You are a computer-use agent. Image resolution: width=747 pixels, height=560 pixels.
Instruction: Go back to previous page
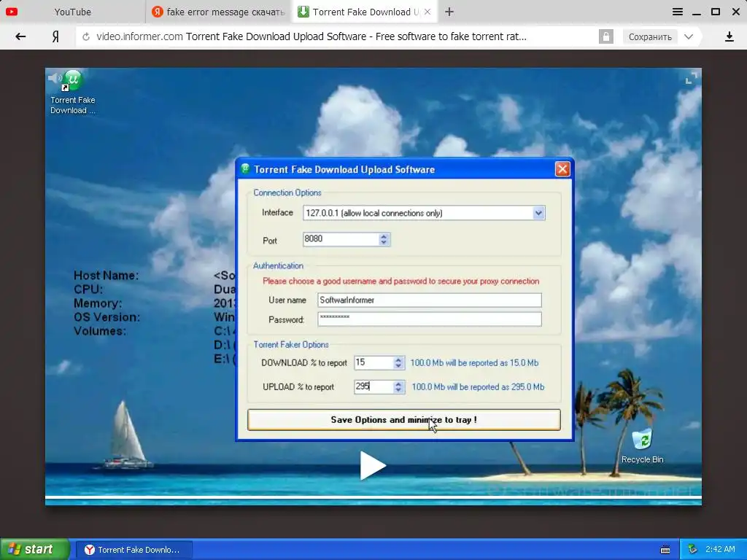(x=20, y=36)
